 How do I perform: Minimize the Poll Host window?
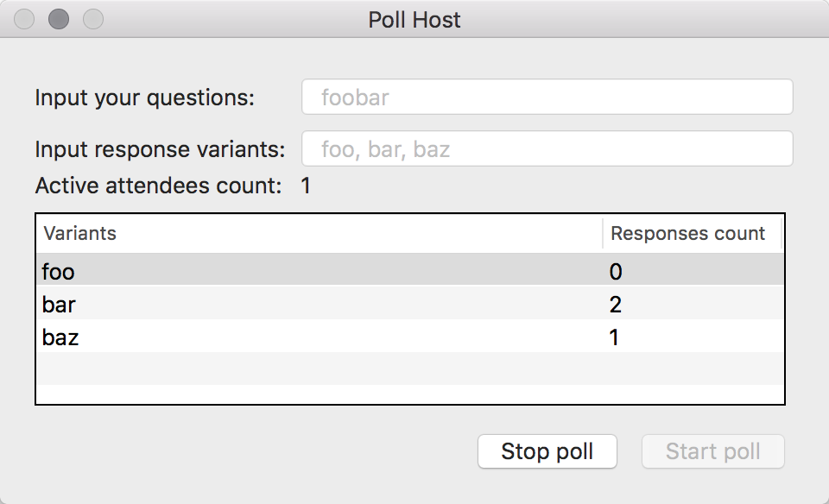[x=59, y=19]
